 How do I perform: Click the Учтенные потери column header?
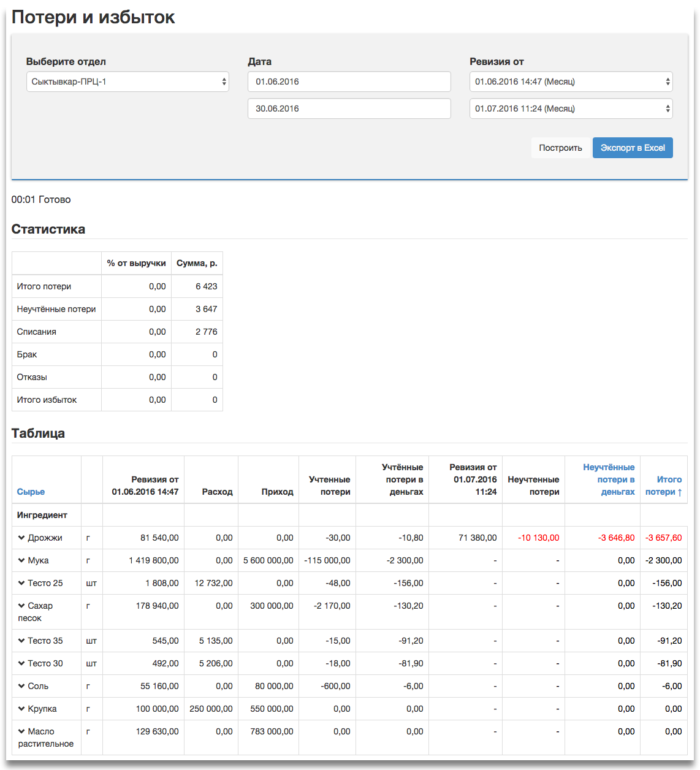point(330,486)
